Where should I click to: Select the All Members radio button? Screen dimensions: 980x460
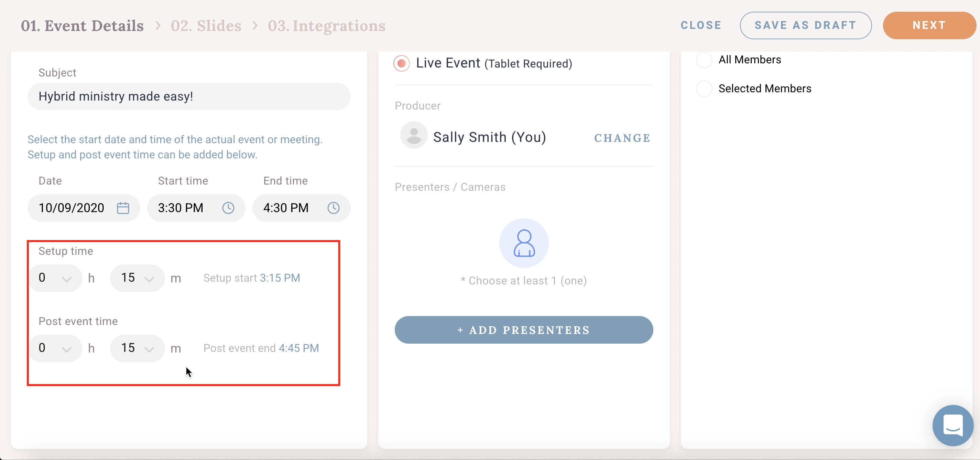(x=704, y=60)
